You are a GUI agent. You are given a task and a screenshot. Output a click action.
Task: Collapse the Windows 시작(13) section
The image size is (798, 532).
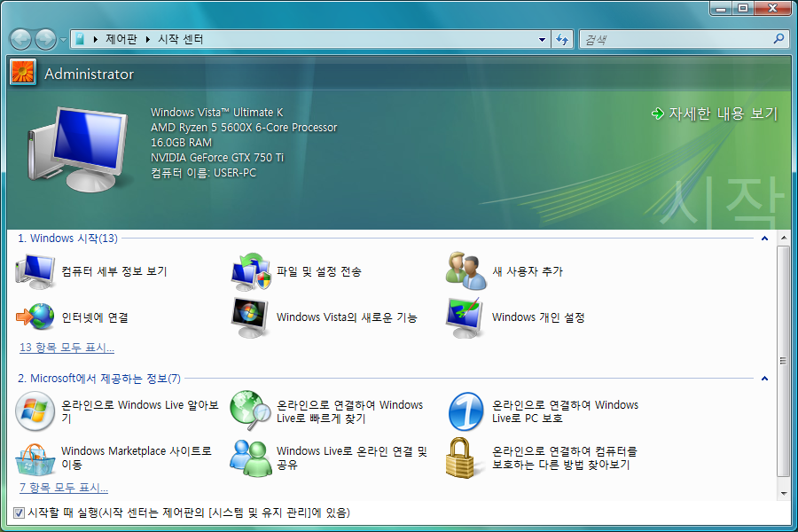tap(764, 239)
